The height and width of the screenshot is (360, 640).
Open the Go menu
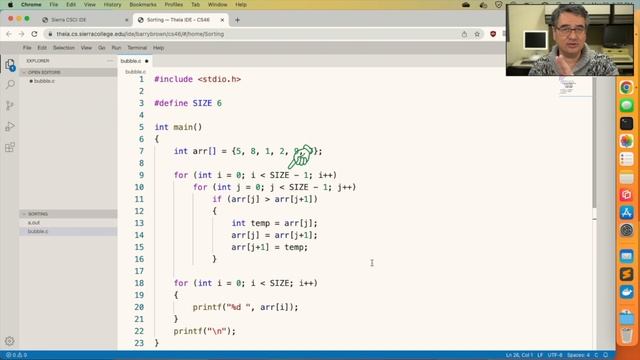coord(102,48)
